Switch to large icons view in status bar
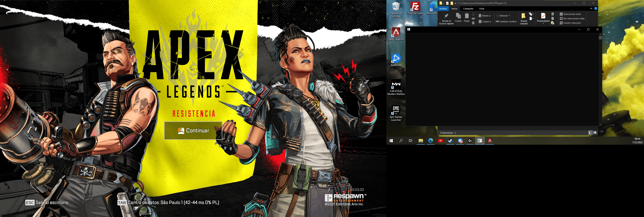This screenshot has height=217, width=644. [x=595, y=133]
